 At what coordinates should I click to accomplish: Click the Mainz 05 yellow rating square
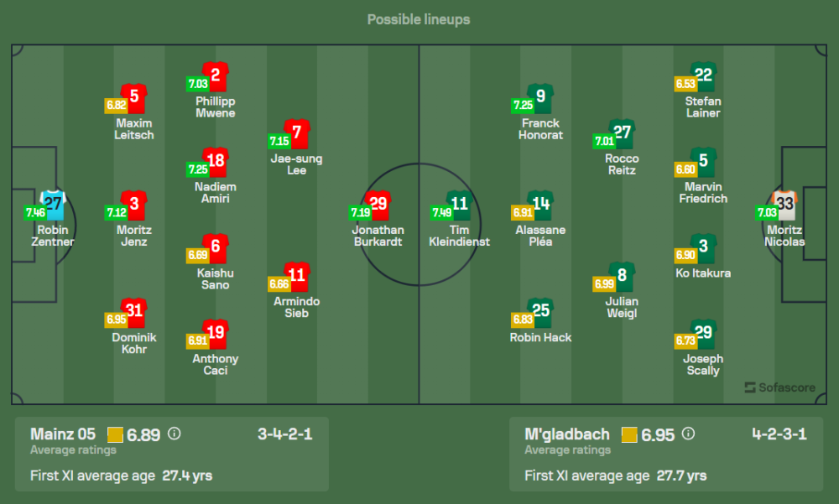click(x=116, y=435)
